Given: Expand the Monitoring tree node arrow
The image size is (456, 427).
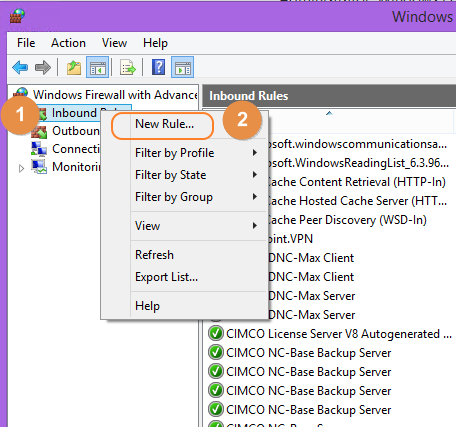Looking at the screenshot, I should coord(21,168).
